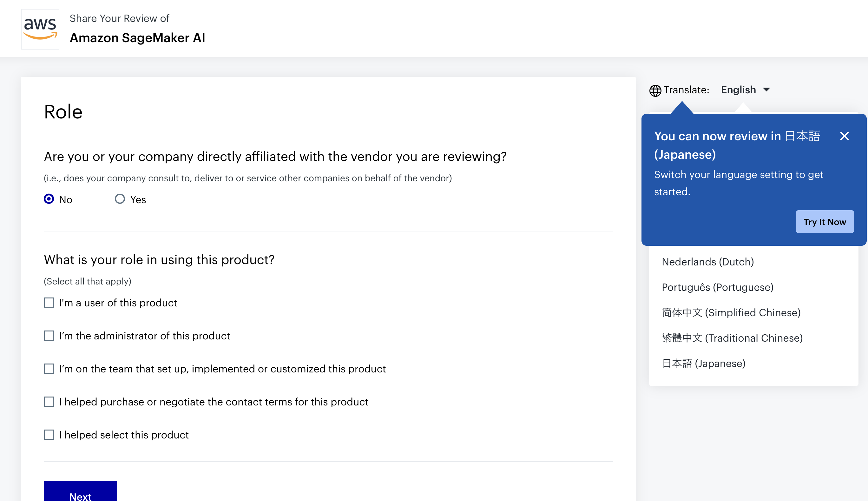Click the Translate label
868x501 pixels.
[686, 90]
